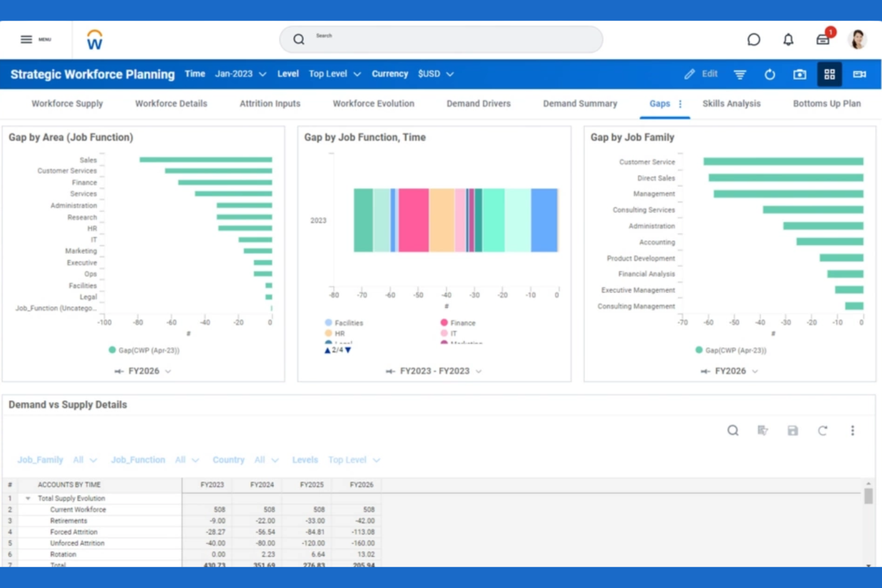Toggle Finance legend swatch
882x588 pixels.
click(x=444, y=322)
